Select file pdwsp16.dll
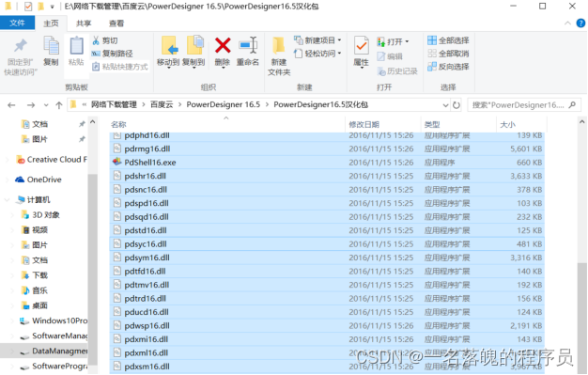This screenshot has width=588, height=375. pyautogui.click(x=327, y=325)
